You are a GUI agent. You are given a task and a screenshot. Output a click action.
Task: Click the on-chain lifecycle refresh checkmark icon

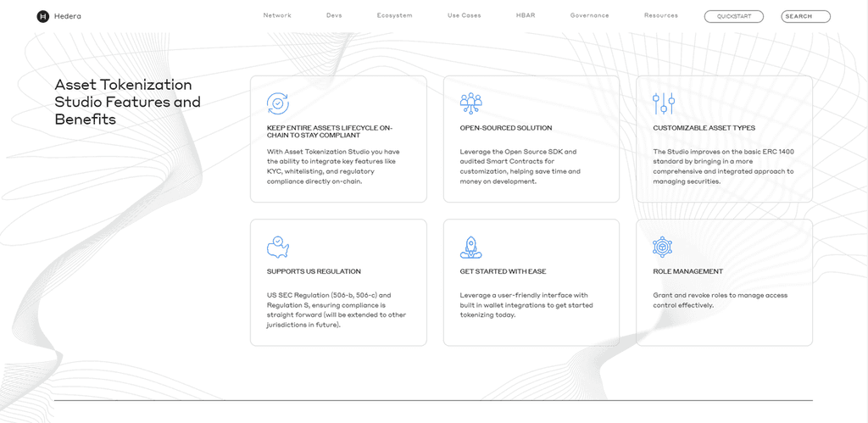click(278, 103)
